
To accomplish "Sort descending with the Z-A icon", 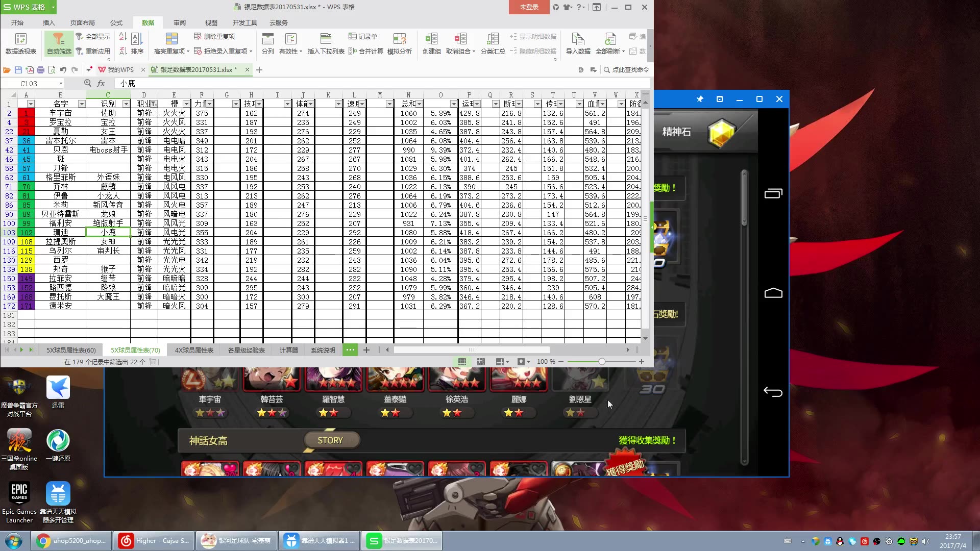I will tap(122, 51).
